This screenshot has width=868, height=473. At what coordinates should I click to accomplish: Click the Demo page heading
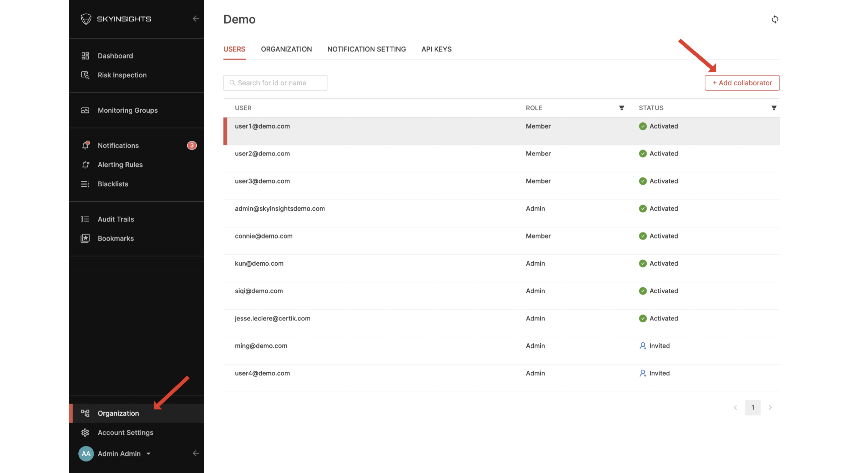239,19
